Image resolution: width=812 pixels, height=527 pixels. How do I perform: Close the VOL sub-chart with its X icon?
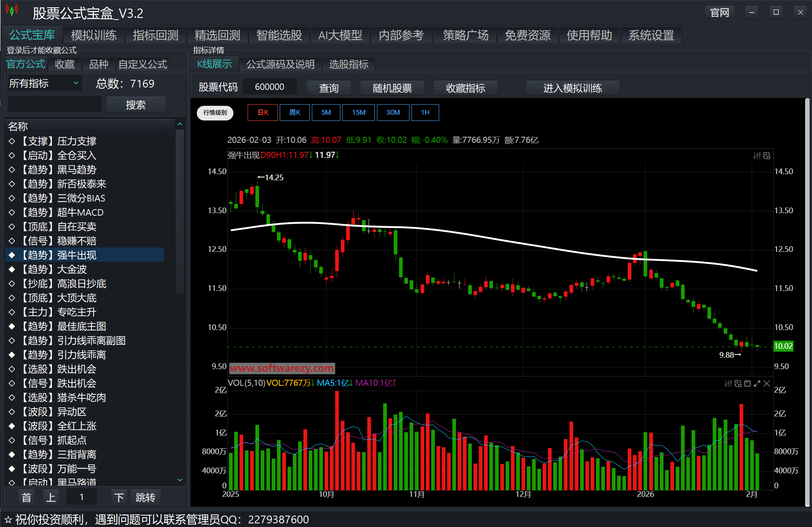point(767,383)
